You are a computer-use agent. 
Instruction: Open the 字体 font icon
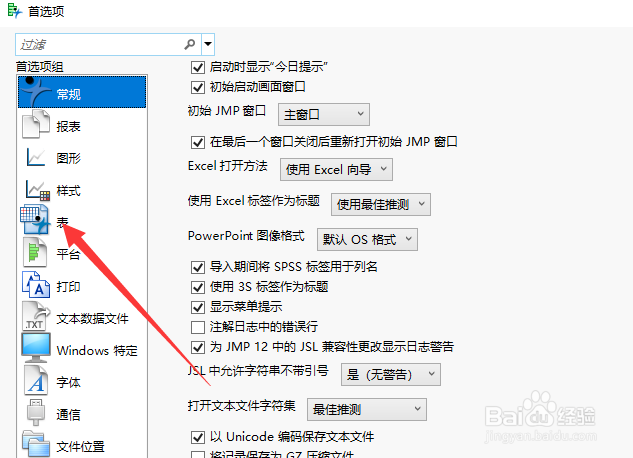[x=36, y=380]
